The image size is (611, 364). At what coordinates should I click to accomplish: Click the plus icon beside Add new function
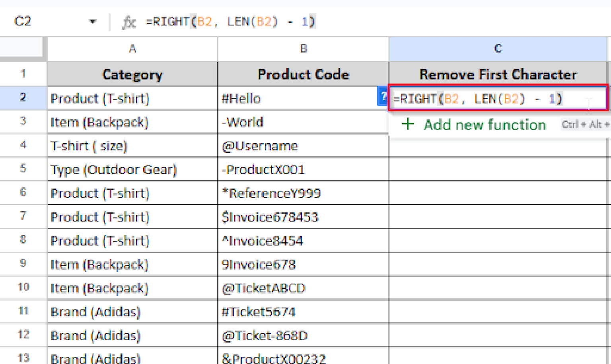point(409,125)
